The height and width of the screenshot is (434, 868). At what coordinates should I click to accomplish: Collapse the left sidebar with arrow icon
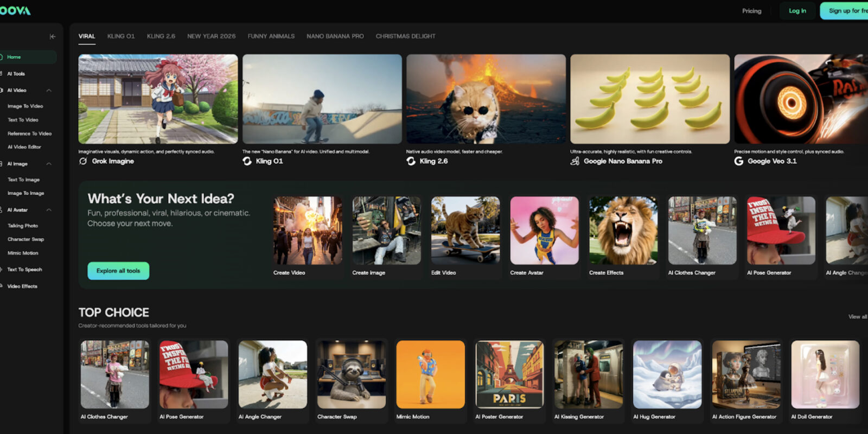click(53, 36)
